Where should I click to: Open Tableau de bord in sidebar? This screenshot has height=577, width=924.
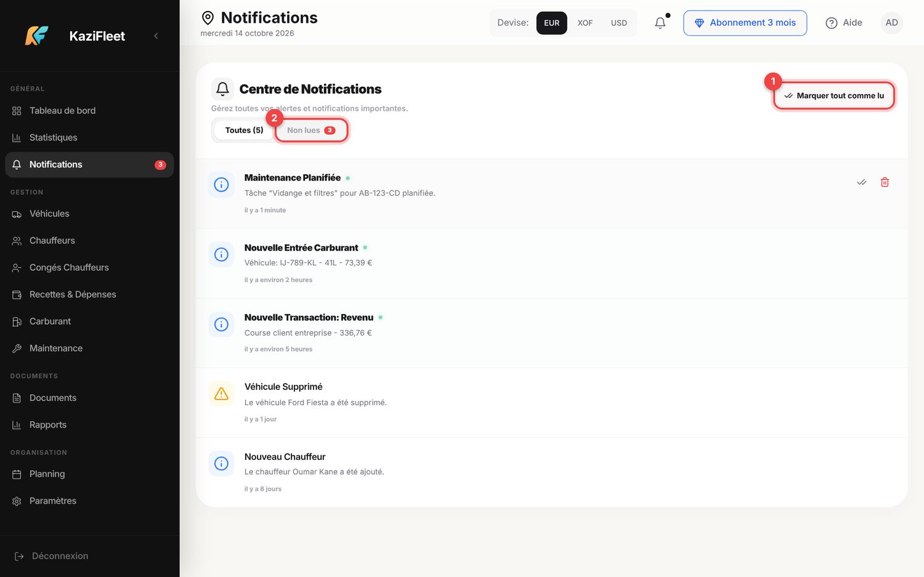click(89, 111)
